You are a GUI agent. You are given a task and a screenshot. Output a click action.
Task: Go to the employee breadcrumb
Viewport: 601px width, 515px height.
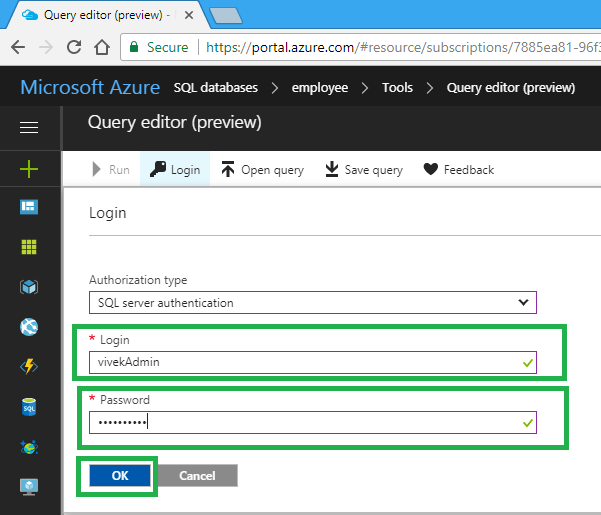click(x=320, y=88)
